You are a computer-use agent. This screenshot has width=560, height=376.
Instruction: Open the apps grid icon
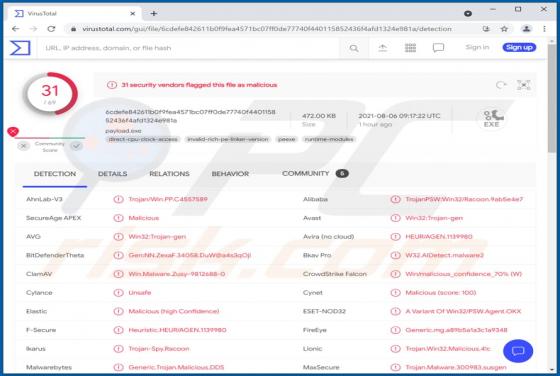point(410,47)
